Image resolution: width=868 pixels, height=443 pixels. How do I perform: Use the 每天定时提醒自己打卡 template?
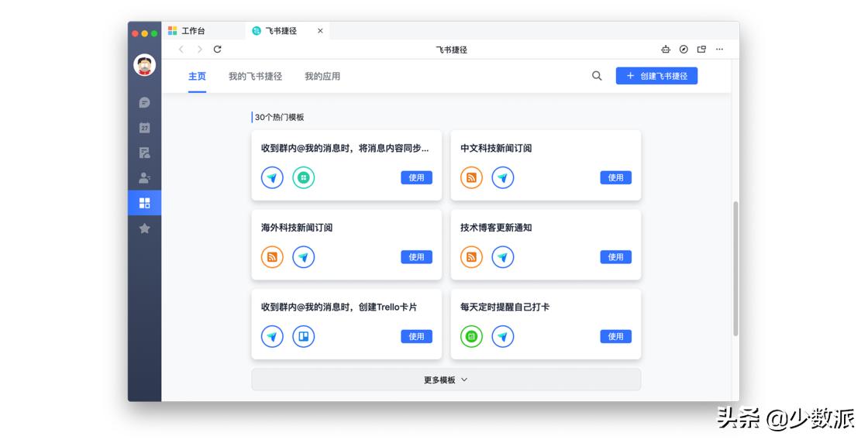[615, 336]
